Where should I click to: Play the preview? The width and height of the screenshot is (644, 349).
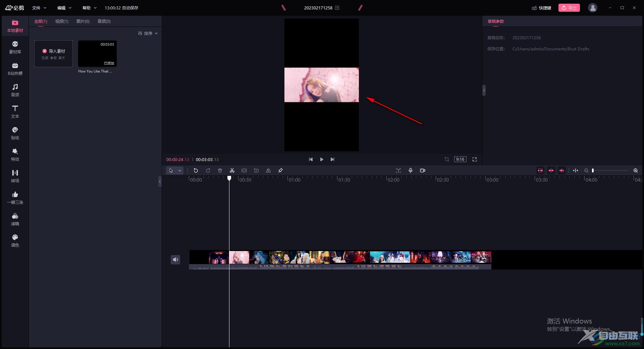[322, 159]
